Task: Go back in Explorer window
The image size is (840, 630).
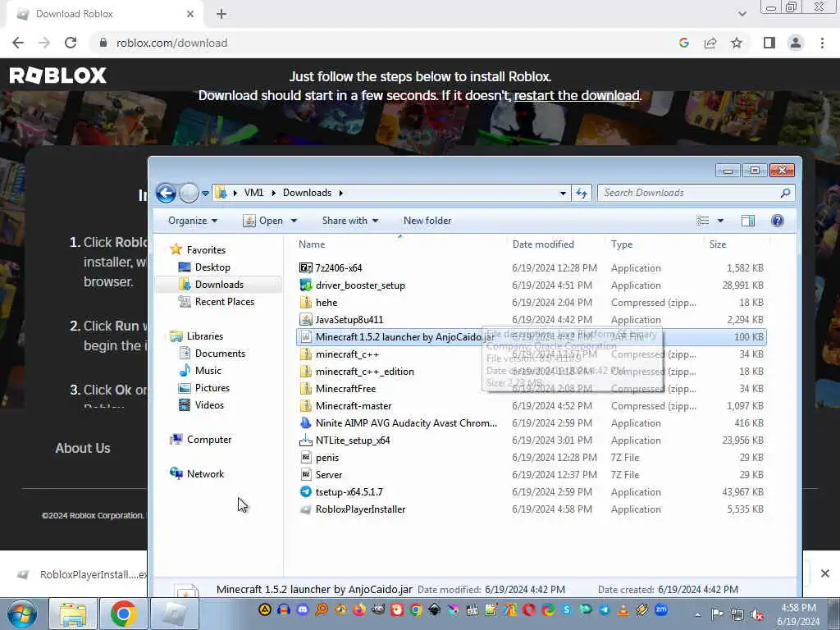Action: [166, 193]
